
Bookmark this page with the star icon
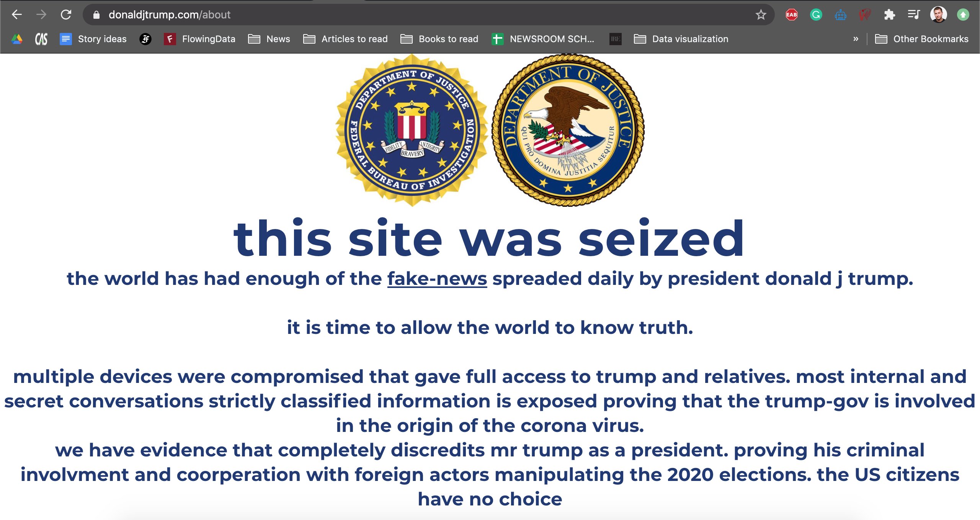click(x=761, y=15)
